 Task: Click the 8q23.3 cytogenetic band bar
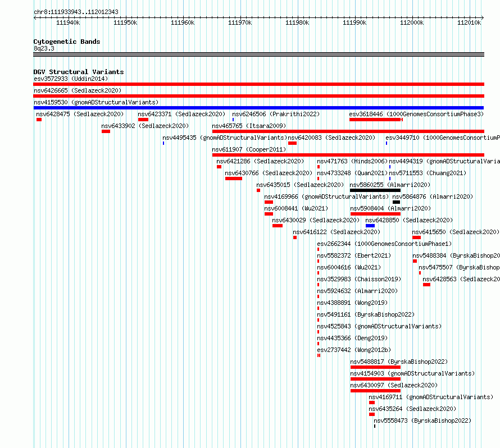258,54
